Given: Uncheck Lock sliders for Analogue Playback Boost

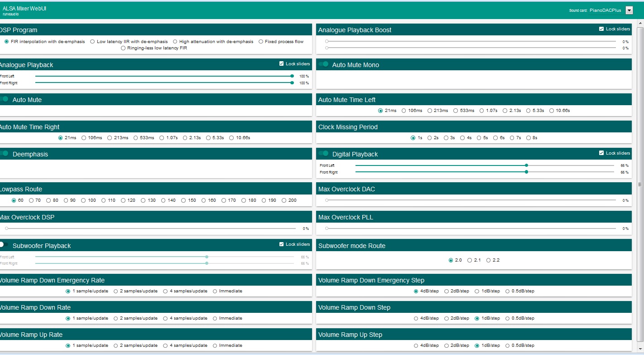Looking at the screenshot, I should tap(601, 29).
